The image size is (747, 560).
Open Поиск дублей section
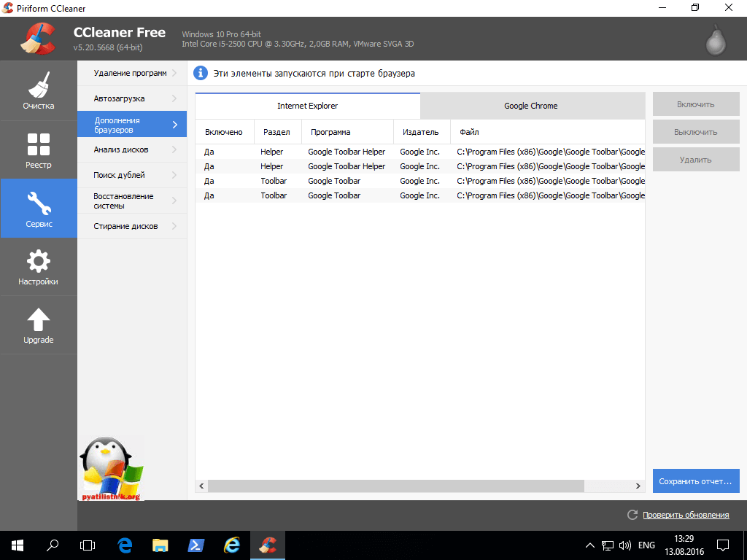tap(131, 175)
